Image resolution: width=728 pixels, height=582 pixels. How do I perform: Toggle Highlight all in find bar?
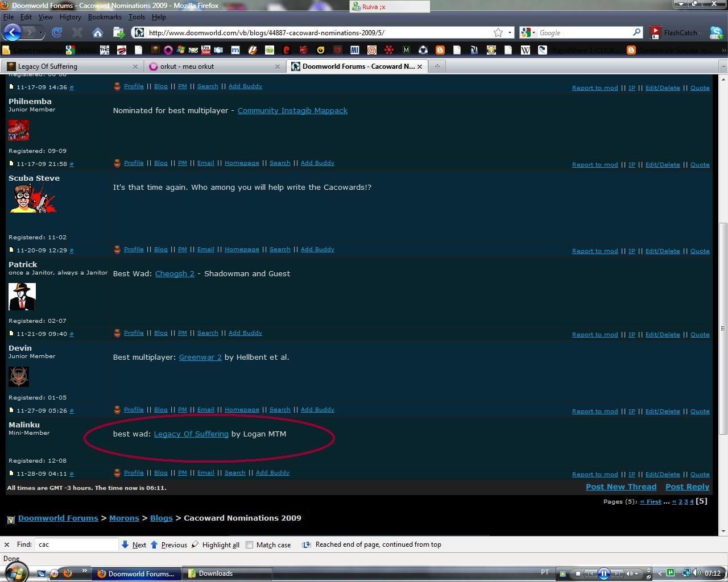click(x=215, y=544)
